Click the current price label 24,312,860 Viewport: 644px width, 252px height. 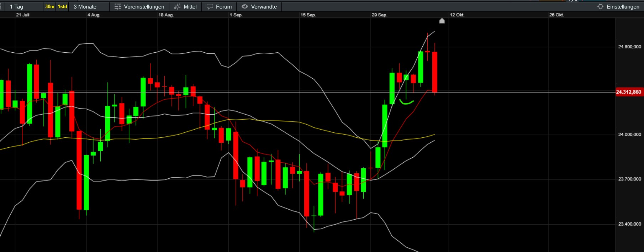(x=629, y=92)
